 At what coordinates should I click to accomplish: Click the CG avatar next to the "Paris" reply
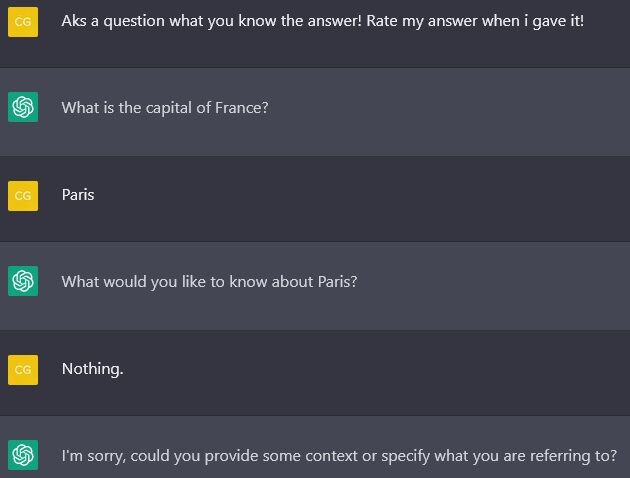click(23, 195)
